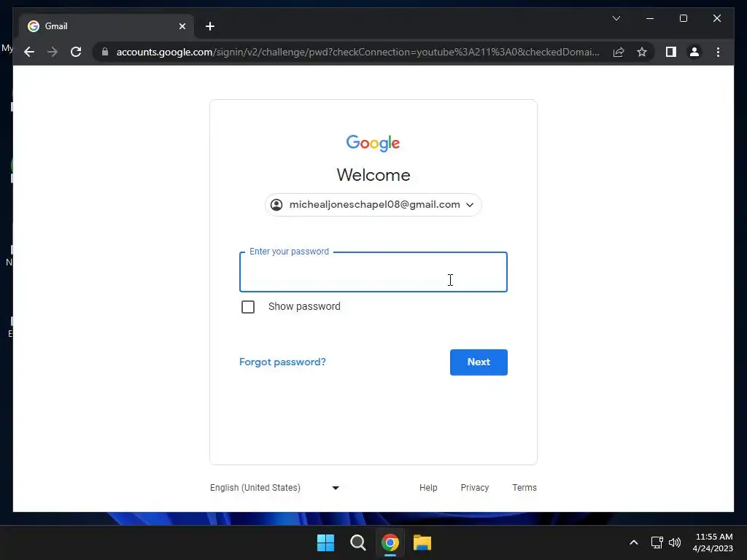Screen dimensions: 747x560
Task: Open a new browser tab
Action: (x=210, y=26)
